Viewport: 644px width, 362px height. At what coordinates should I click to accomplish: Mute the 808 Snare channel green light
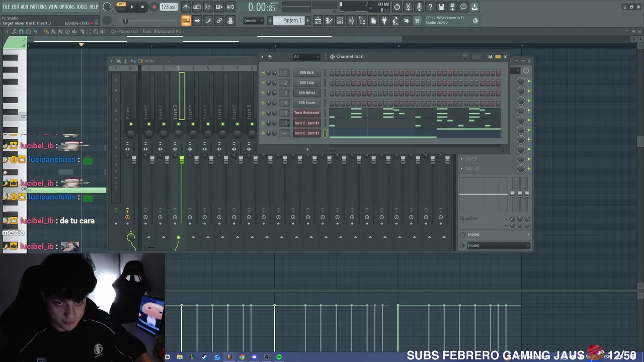tap(263, 103)
